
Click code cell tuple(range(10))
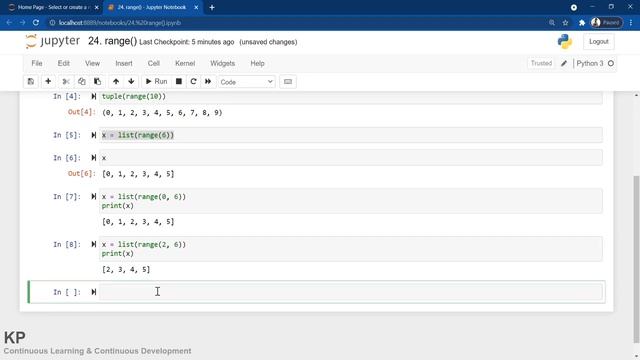(351, 97)
